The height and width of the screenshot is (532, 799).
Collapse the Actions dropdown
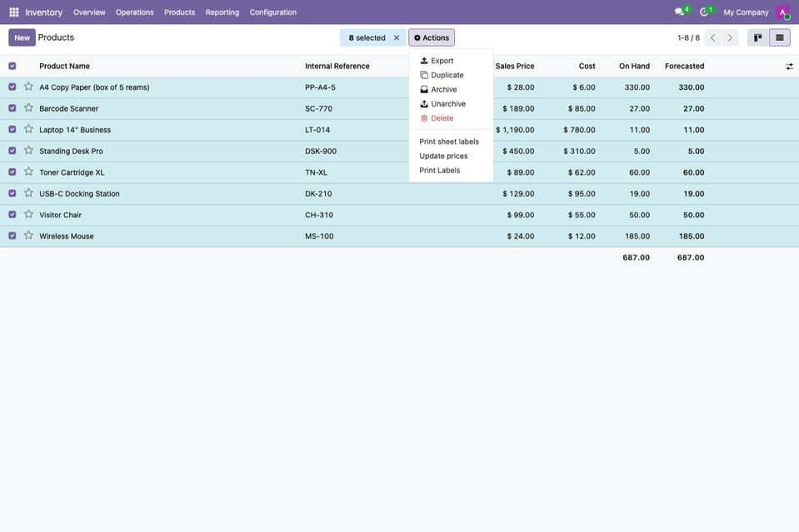click(432, 37)
